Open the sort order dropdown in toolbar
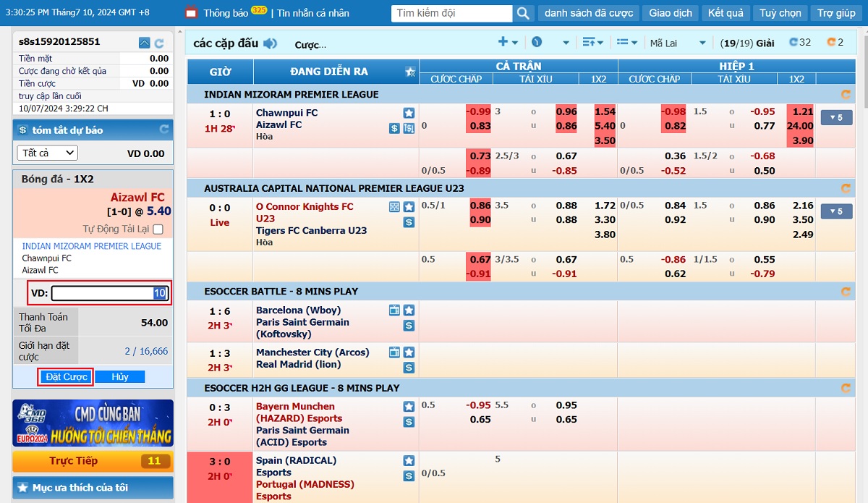 coord(592,43)
